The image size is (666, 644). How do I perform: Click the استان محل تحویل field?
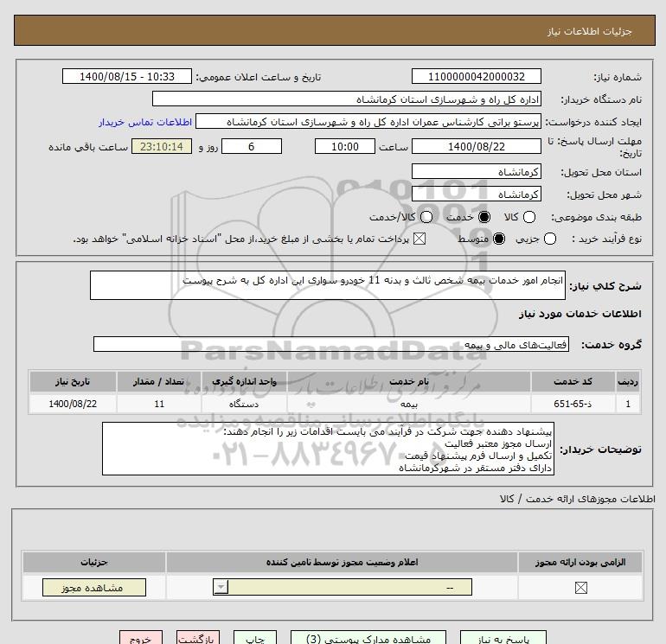pos(476,171)
